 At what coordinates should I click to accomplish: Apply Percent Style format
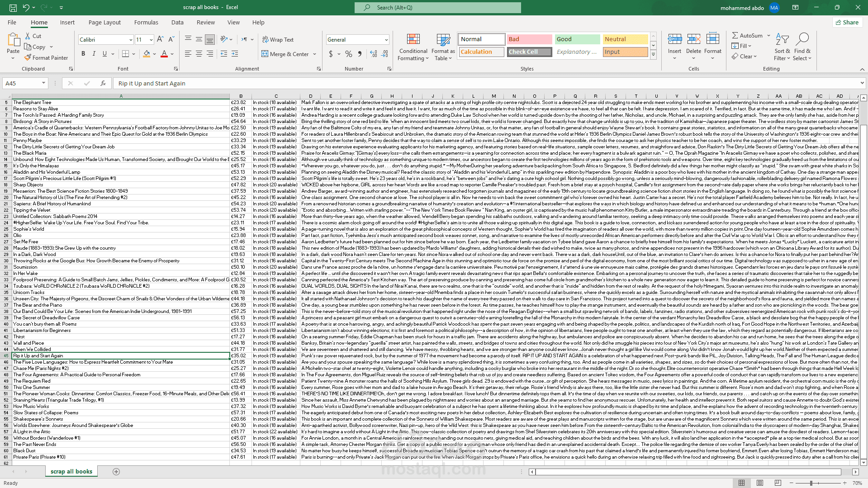point(349,54)
